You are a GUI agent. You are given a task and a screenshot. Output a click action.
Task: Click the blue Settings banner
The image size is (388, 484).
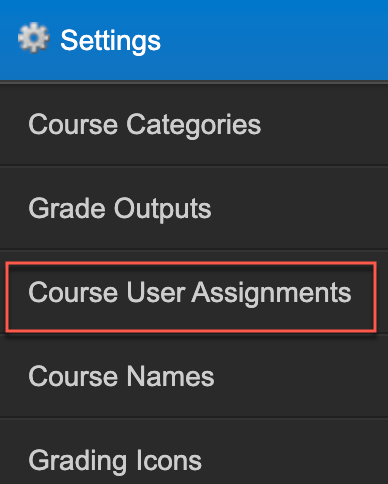click(x=194, y=40)
